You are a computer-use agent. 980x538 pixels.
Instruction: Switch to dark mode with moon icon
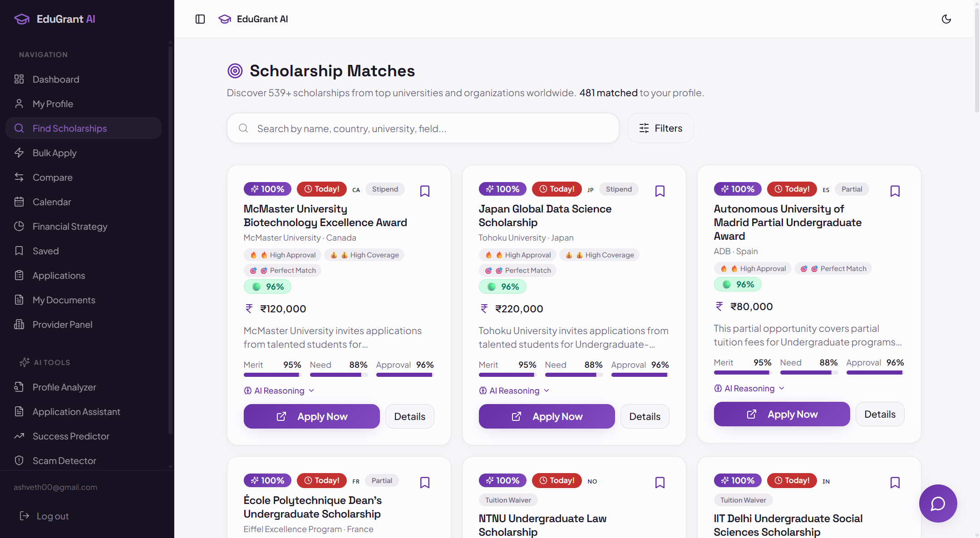(x=946, y=19)
